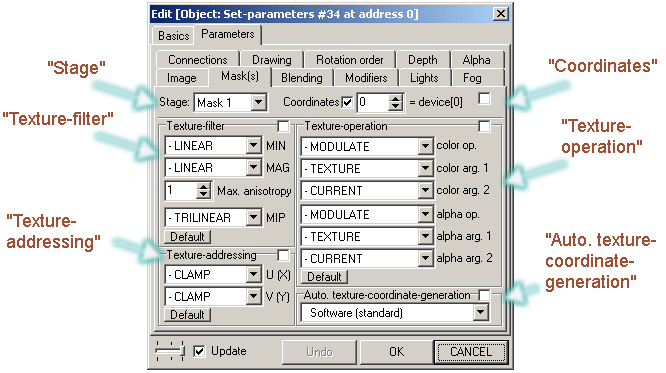Click the CANCEL button
The width and height of the screenshot is (666, 373).
(471, 352)
